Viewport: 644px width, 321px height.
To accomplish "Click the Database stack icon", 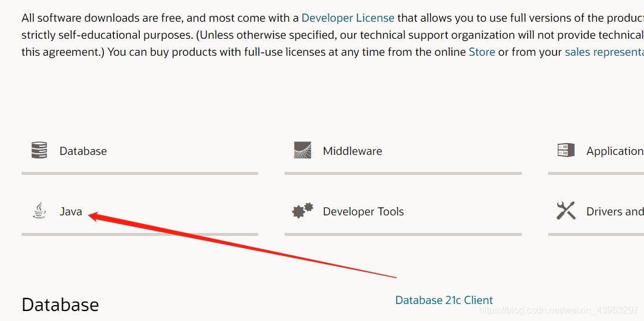I will pyautogui.click(x=39, y=150).
